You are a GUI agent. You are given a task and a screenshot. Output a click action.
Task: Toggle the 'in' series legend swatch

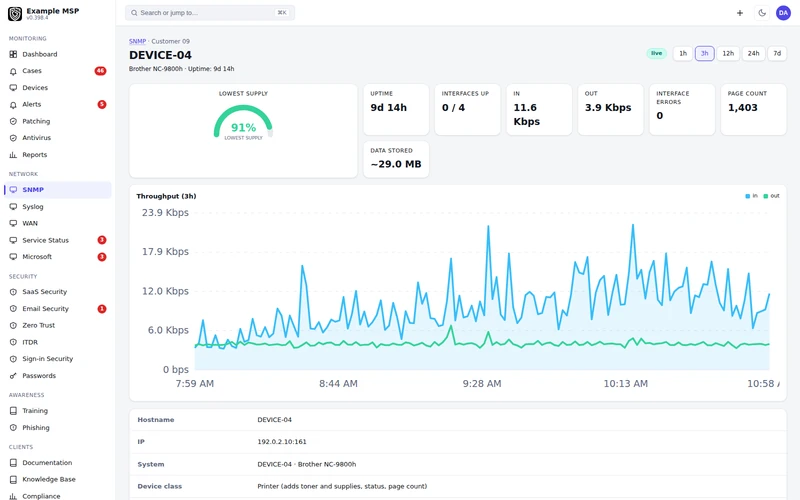tap(748, 196)
